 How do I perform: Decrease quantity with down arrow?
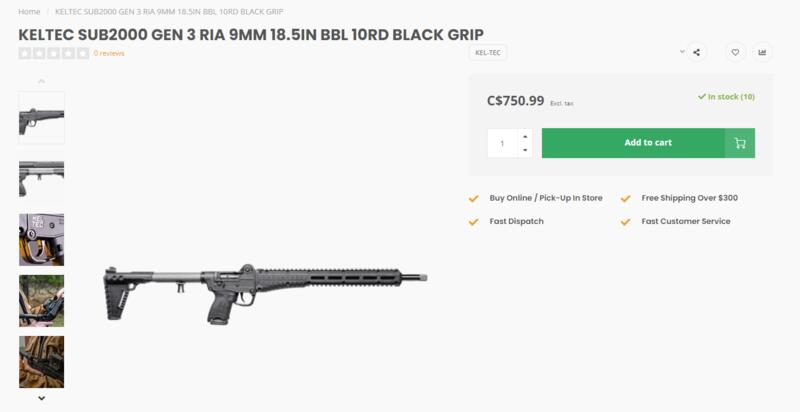tap(525, 150)
